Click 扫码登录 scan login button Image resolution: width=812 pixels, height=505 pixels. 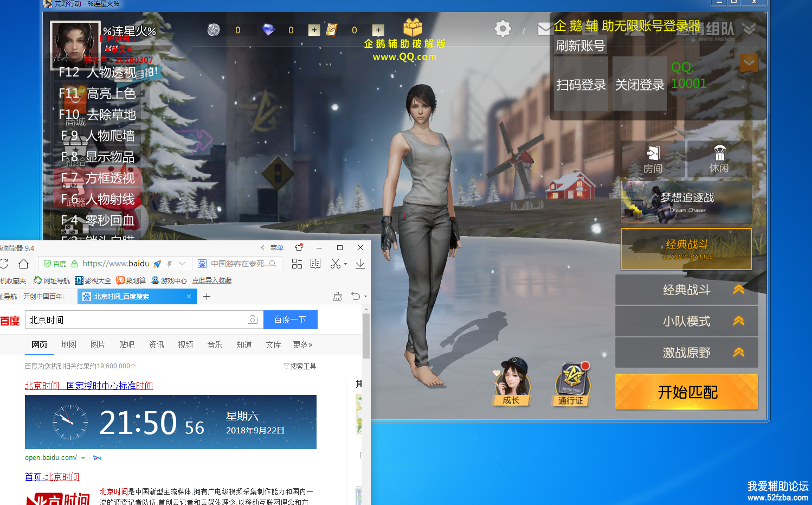(581, 84)
